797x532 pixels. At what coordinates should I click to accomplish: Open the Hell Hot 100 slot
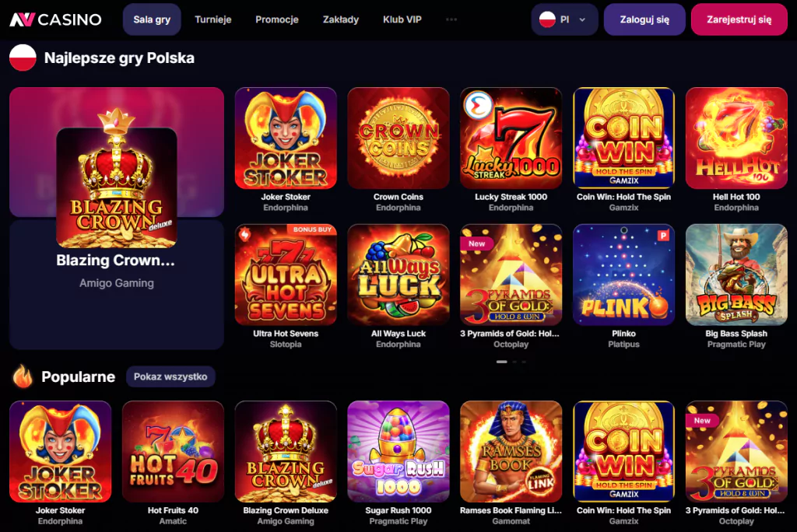pyautogui.click(x=736, y=138)
